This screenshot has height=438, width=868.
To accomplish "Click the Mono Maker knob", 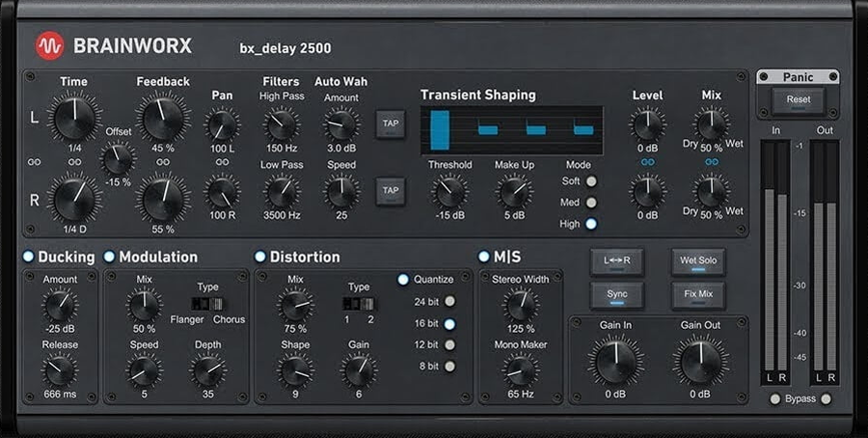I will click(x=521, y=371).
